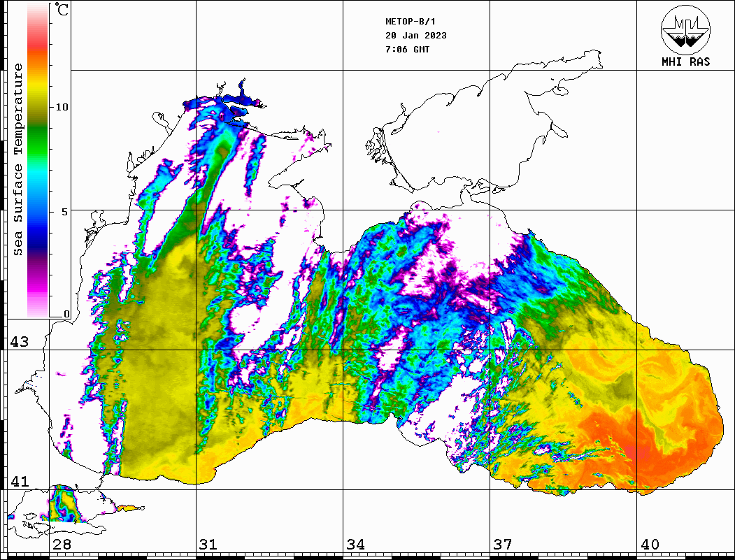Click the 'Sea Surface Temperature' legend title
This screenshot has width=735, height=560.
tap(17, 159)
